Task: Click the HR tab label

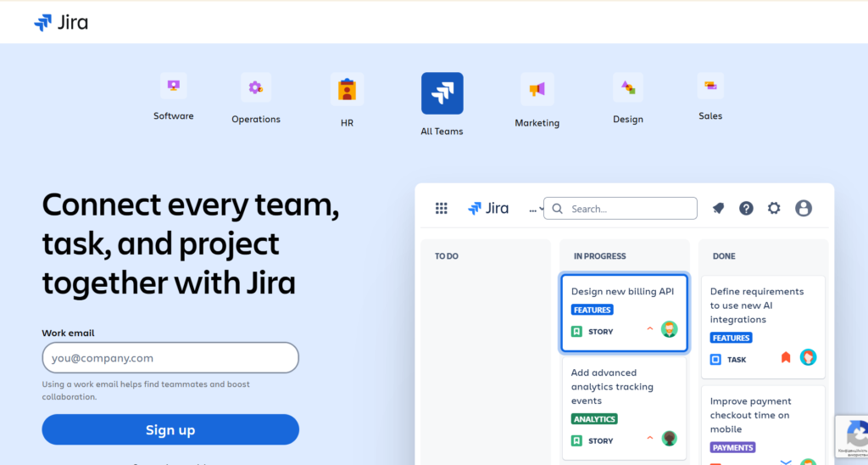Action: pyautogui.click(x=347, y=123)
